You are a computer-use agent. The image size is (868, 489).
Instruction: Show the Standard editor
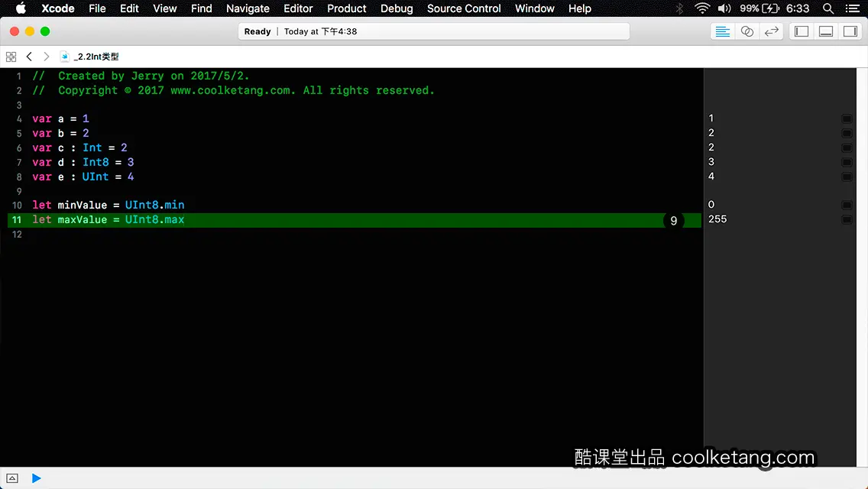(722, 31)
